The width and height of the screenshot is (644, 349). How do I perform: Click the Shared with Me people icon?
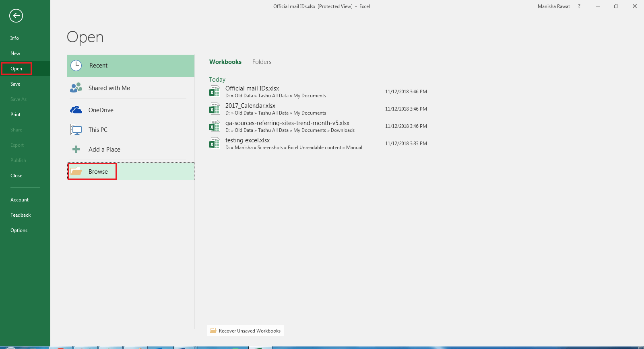click(x=76, y=88)
